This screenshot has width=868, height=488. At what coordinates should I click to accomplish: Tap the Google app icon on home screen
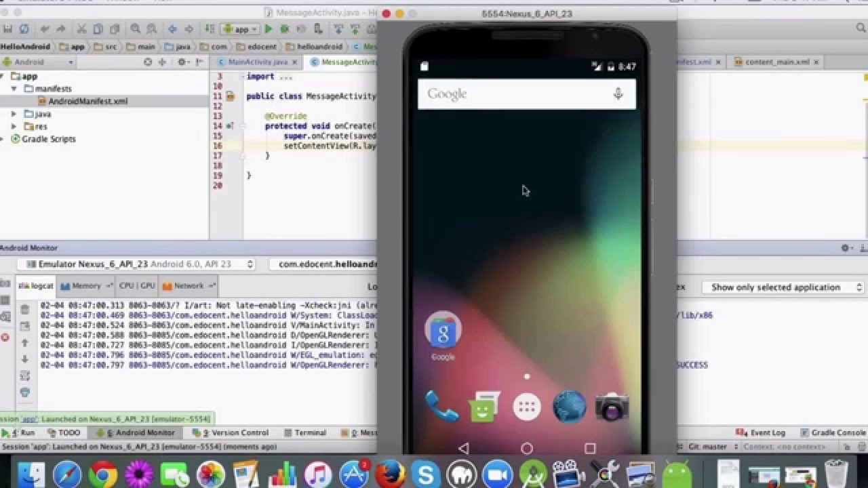(443, 336)
